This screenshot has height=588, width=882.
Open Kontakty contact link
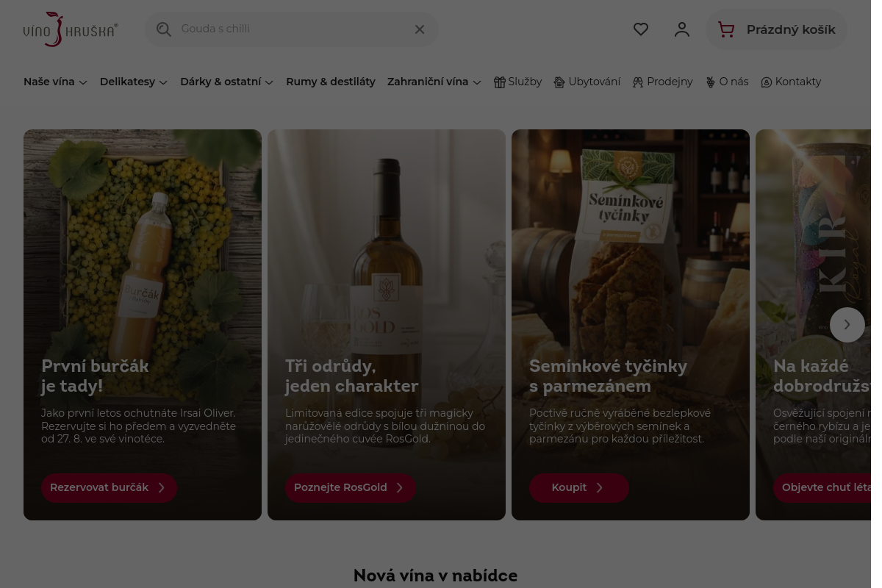(x=791, y=82)
